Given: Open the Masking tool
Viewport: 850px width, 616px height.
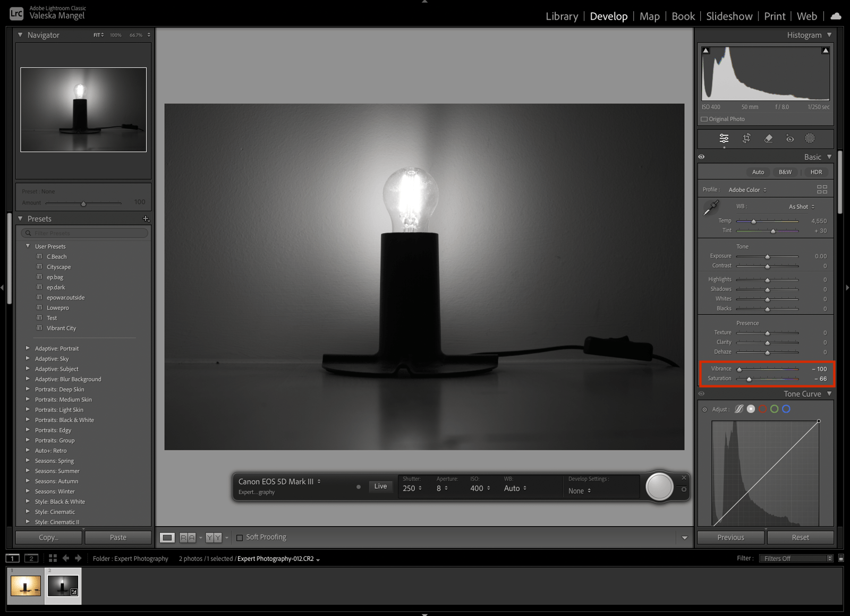Looking at the screenshot, I should tap(810, 138).
